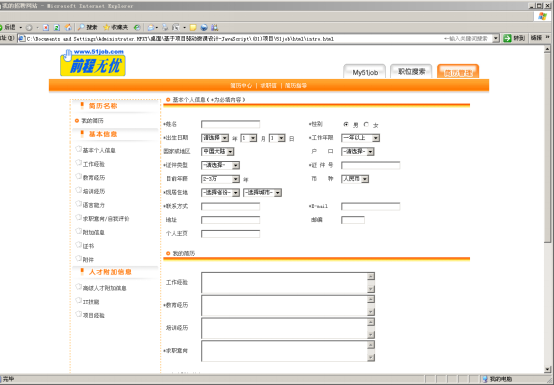This screenshot has width=554, height=385.
Task: Open the 选择省份 province dropdown
Action: click(x=220, y=192)
